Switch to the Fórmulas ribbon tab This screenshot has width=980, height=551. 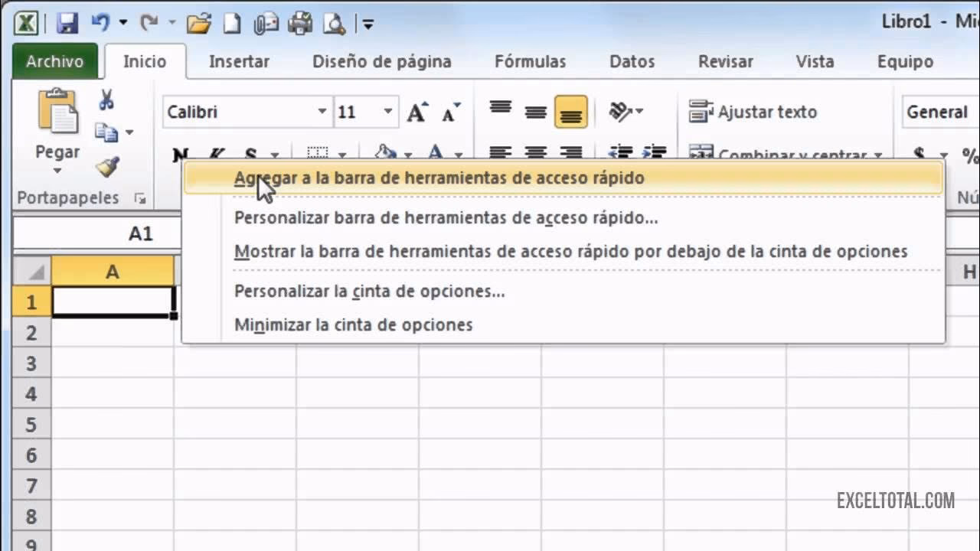530,61
